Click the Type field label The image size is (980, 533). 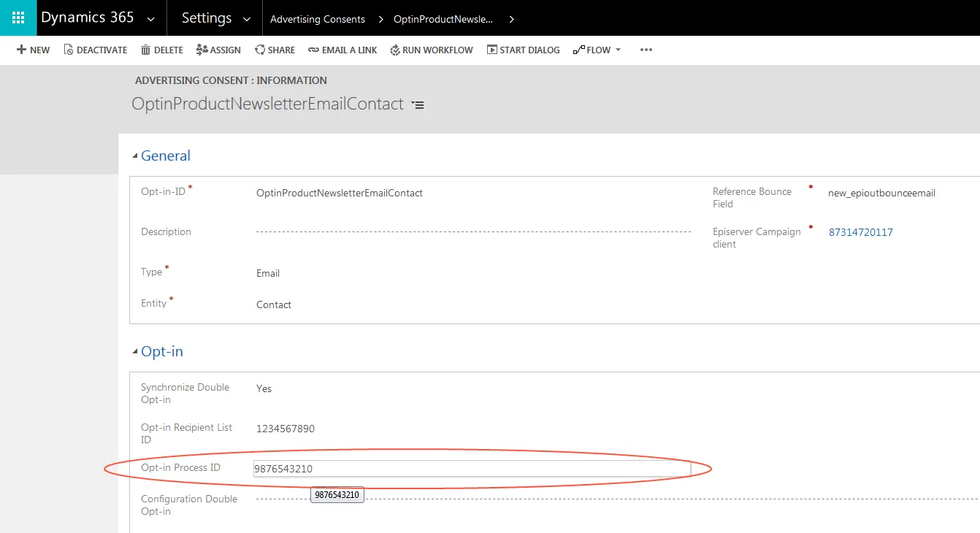tap(151, 272)
